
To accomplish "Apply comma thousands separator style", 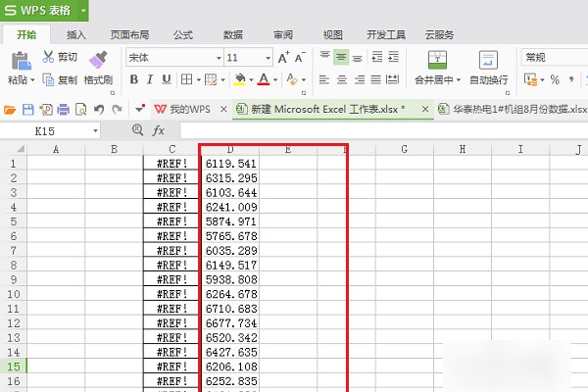I will tap(571, 79).
